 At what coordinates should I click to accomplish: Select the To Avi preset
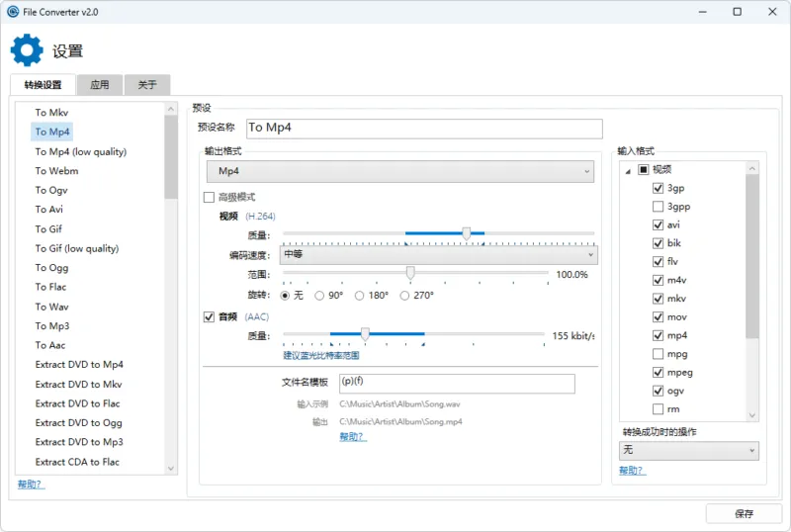pos(48,209)
